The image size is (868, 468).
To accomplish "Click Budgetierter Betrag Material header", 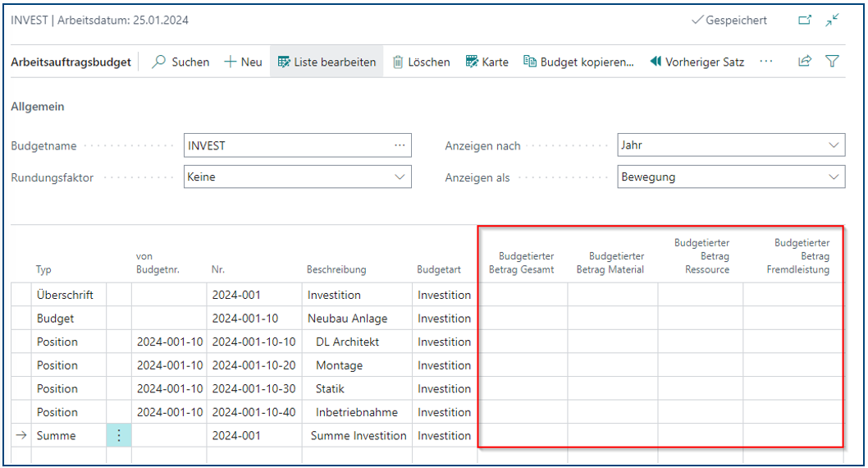I will [610, 263].
